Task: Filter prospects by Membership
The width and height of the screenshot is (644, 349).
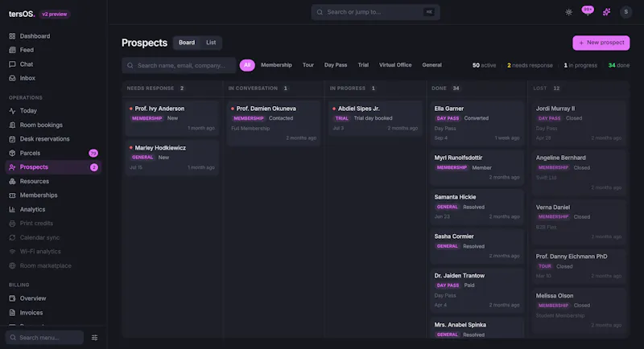Action: [276, 65]
